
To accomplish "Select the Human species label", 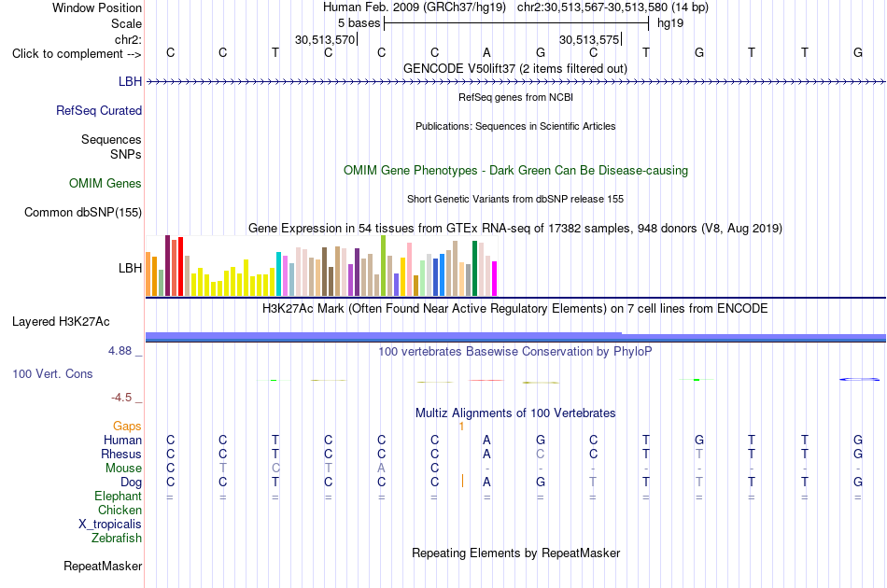I will (x=122, y=440).
